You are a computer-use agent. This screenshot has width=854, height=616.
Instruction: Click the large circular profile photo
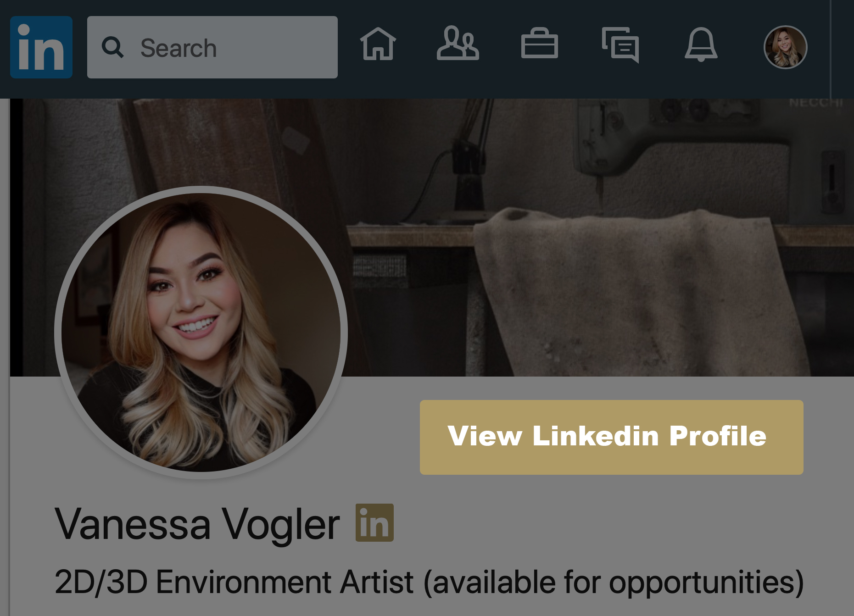201,332
